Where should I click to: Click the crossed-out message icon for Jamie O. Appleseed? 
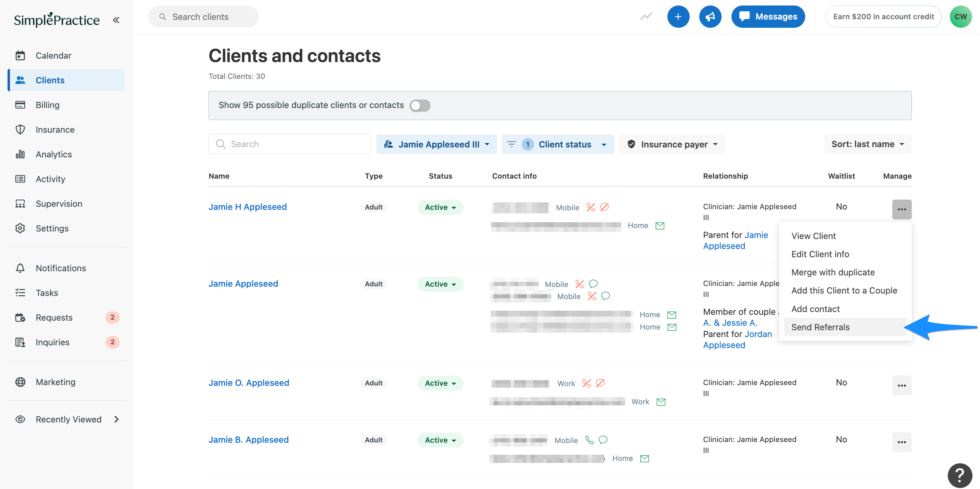(x=600, y=383)
